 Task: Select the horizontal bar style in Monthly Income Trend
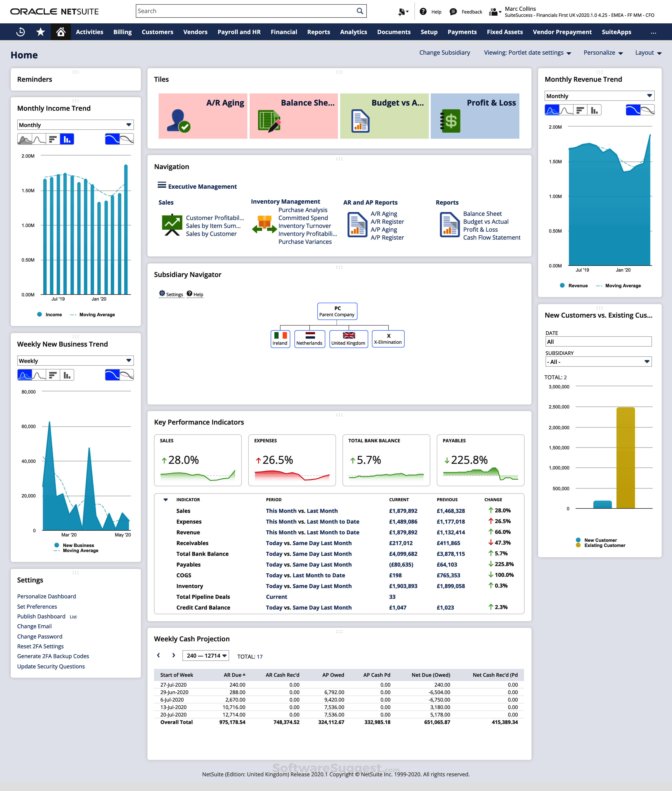[x=53, y=139]
